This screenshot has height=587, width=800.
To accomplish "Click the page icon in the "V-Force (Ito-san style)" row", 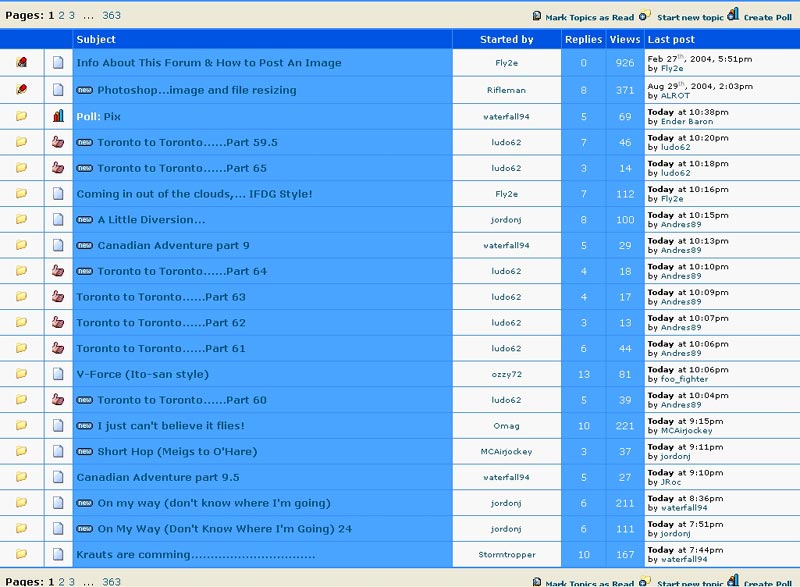I will click(x=58, y=374).
